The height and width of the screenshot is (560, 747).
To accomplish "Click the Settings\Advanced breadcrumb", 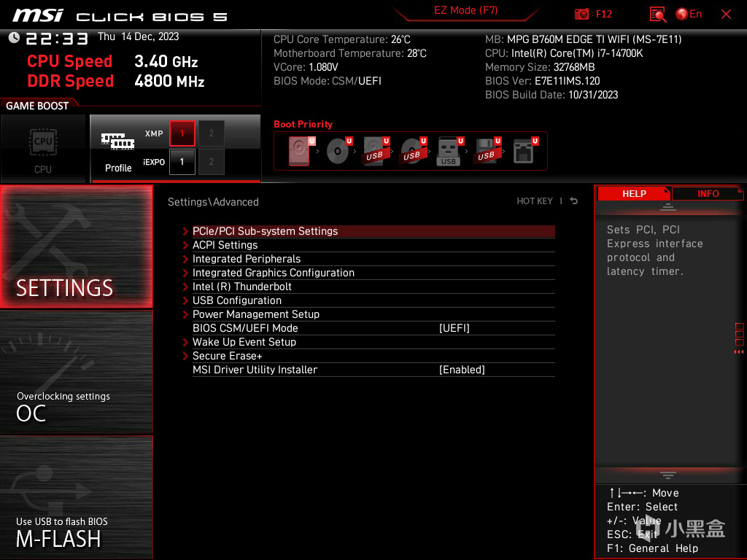I will coord(213,202).
